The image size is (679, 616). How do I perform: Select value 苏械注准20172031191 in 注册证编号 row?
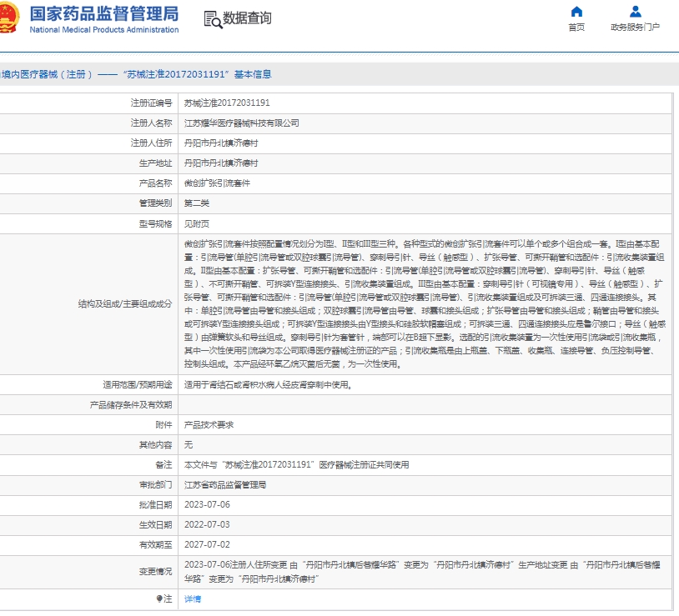click(227, 103)
